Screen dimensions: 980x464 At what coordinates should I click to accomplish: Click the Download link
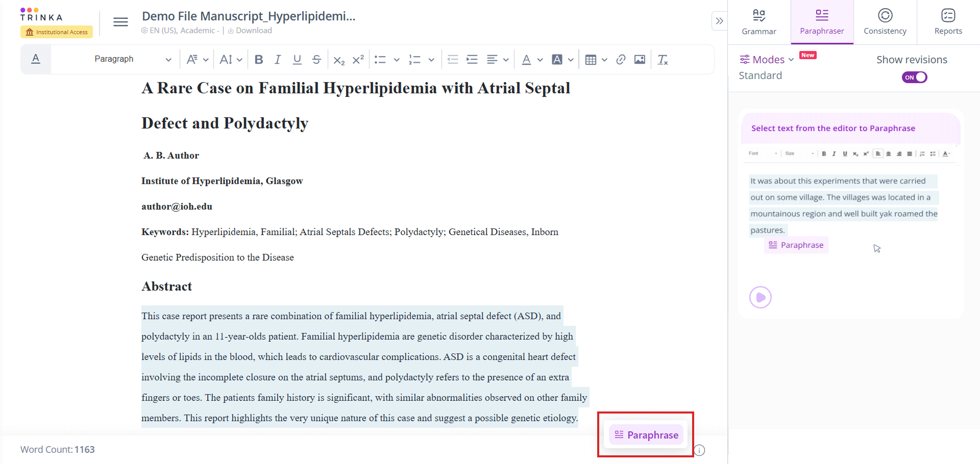[x=250, y=31]
